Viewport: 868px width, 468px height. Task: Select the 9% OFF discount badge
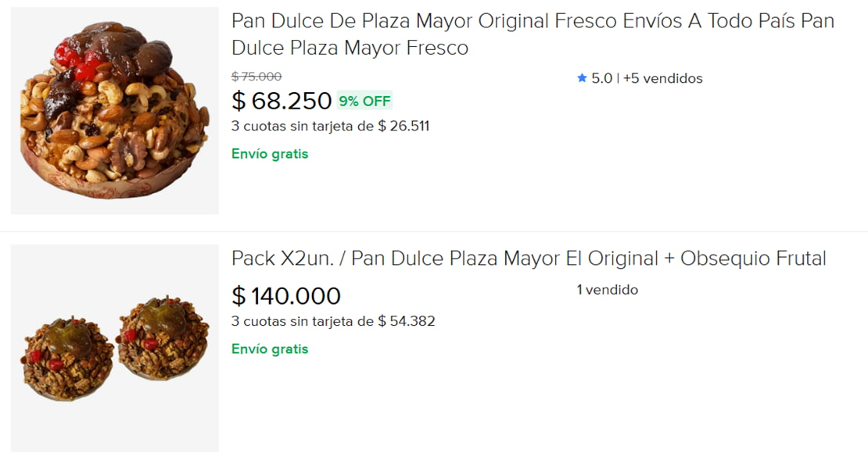pos(364,101)
